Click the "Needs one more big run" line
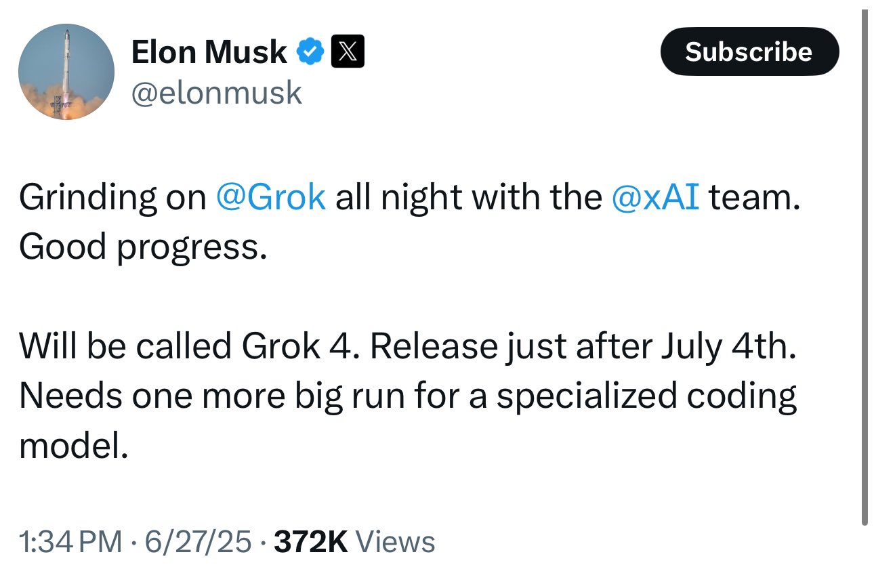The width and height of the screenshot is (874, 588). point(209,396)
